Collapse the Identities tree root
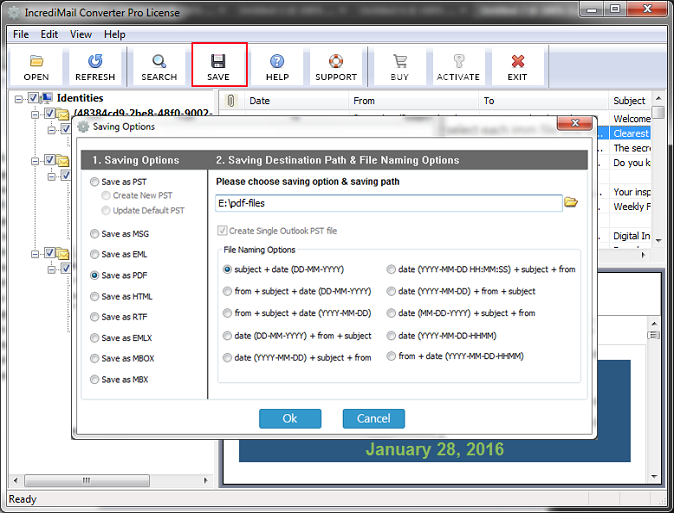The height and width of the screenshot is (513, 674). coord(18,99)
